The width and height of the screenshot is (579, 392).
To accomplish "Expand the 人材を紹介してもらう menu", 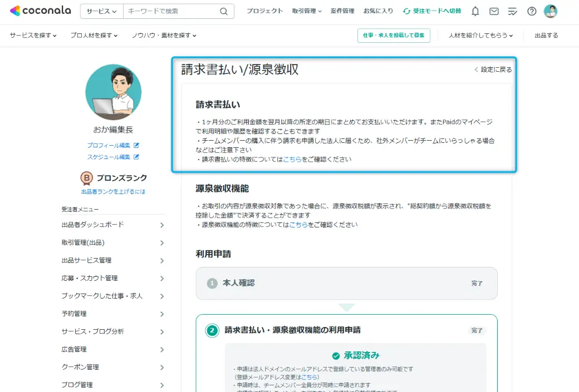I will [x=481, y=36].
